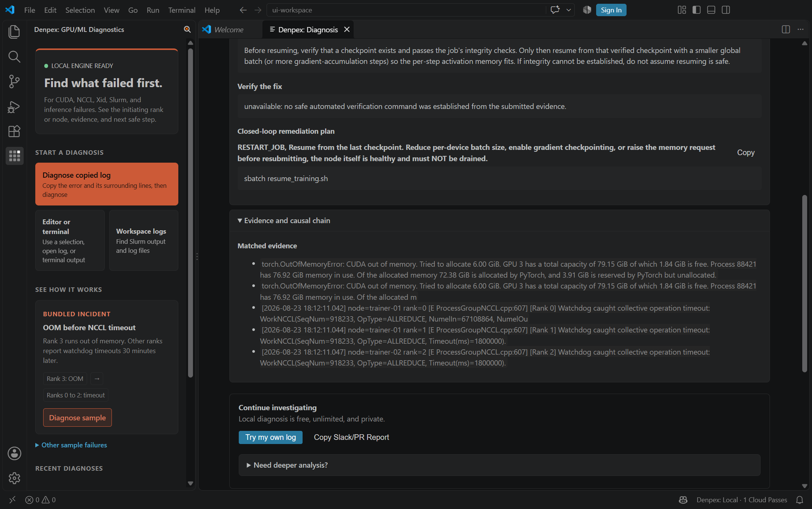The width and height of the screenshot is (812, 509).
Task: Click the Sign In button
Action: pyautogui.click(x=611, y=10)
